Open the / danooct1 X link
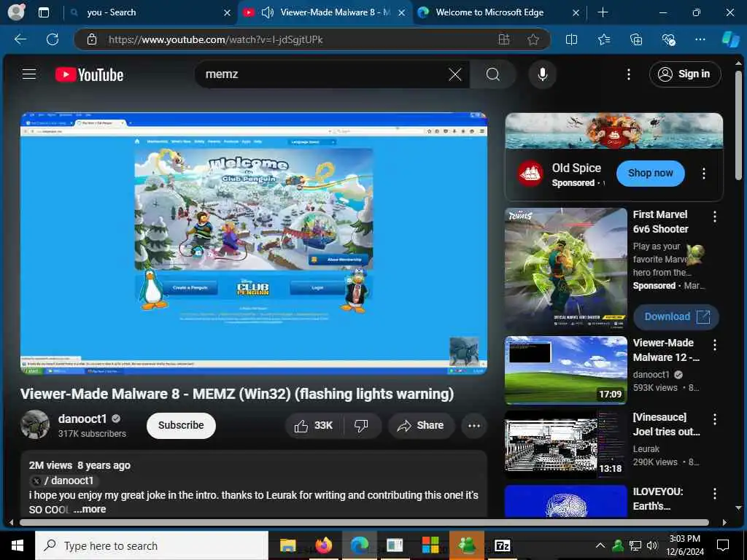This screenshot has height=560, width=747. pos(64,481)
